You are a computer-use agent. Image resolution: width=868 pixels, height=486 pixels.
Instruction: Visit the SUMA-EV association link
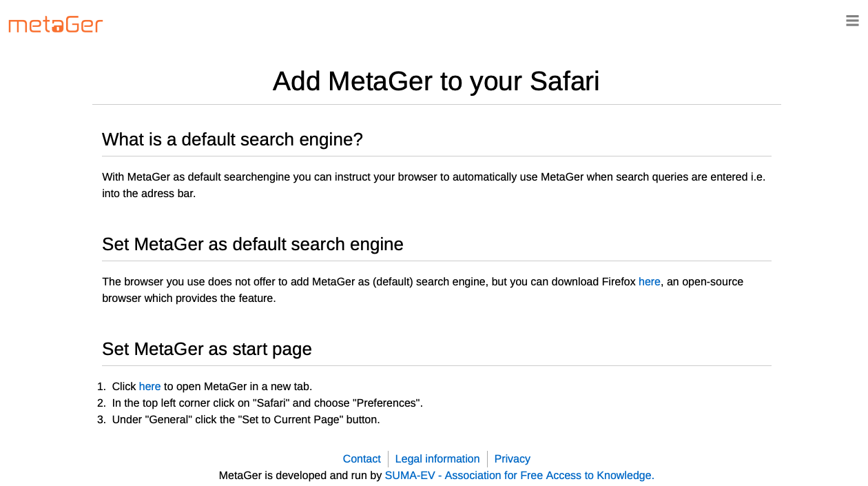click(519, 476)
